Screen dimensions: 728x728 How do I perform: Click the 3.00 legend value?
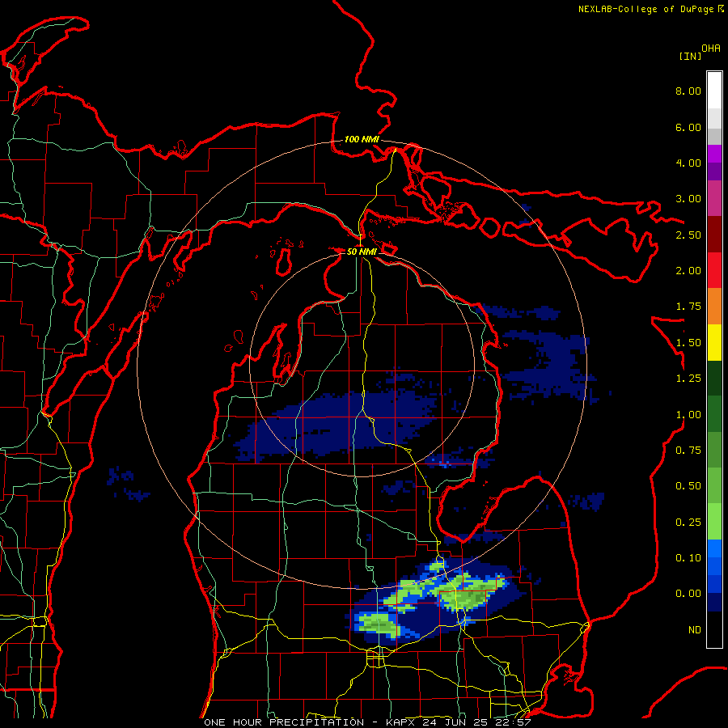688,199
